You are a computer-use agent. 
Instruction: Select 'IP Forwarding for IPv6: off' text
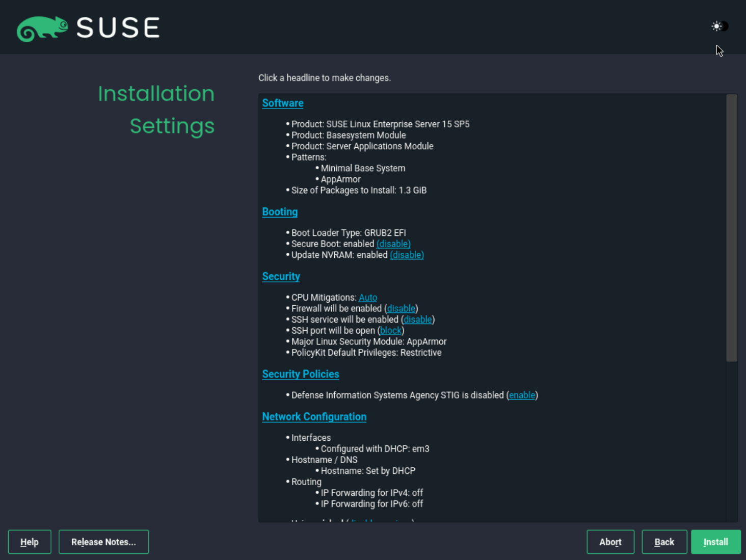pos(372,504)
